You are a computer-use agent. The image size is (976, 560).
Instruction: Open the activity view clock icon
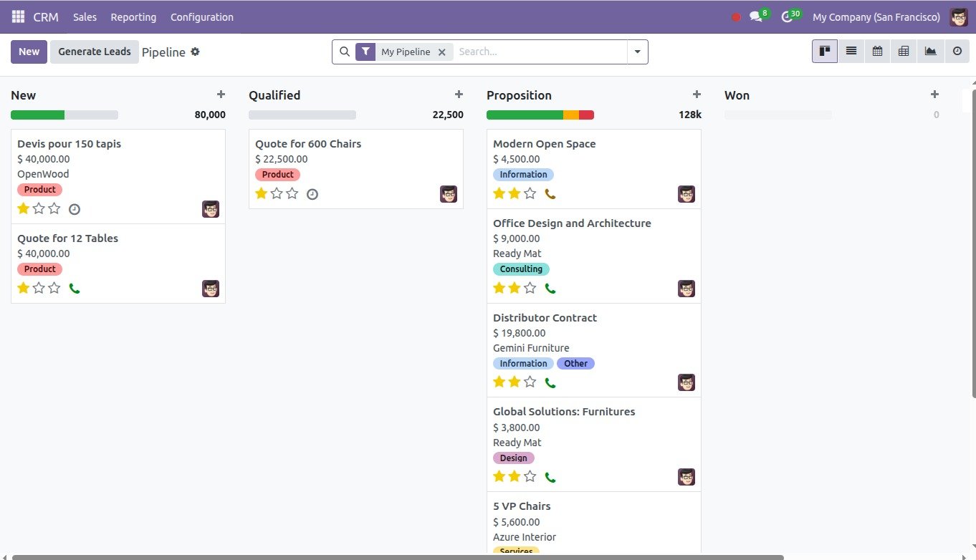[957, 52]
